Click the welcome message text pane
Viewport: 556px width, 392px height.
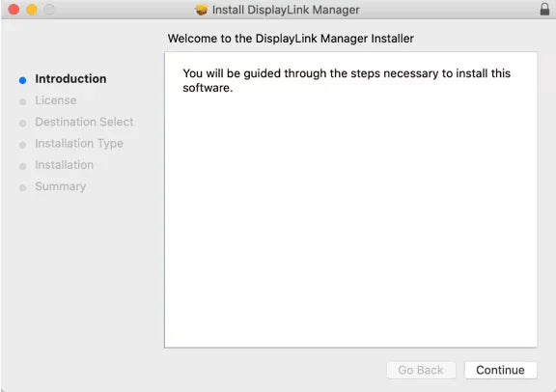350,200
